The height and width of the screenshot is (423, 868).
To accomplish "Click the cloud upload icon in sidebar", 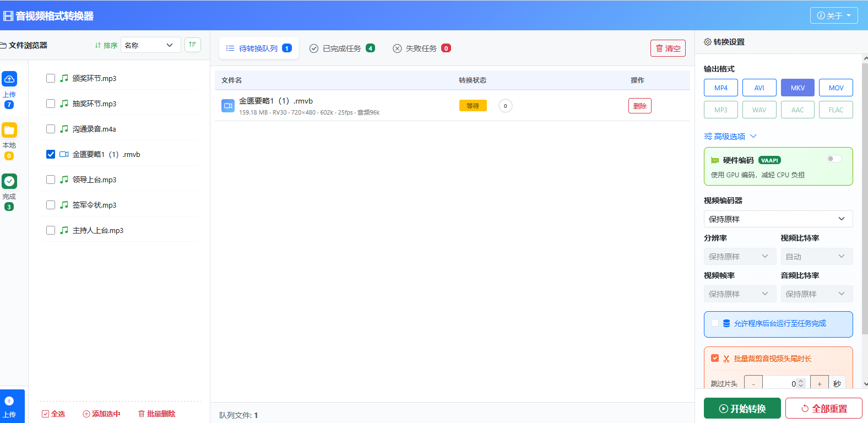I will point(9,79).
